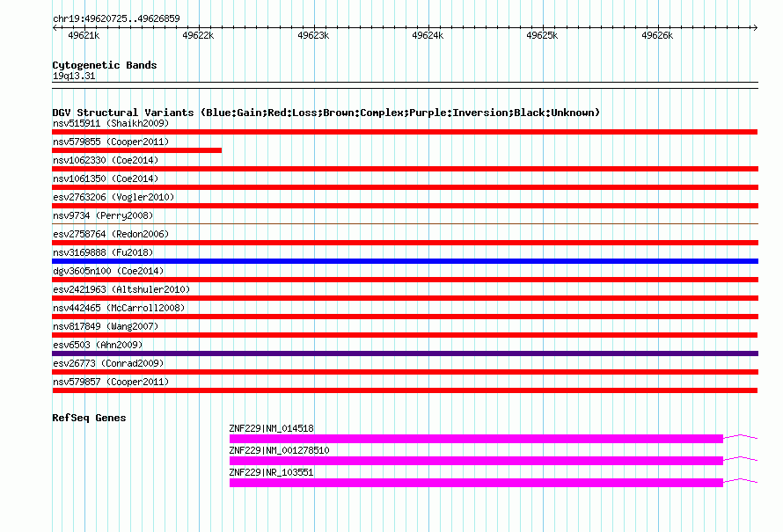Viewport: 783px width, 532px height.
Task: Click the nsv579857 red loss bar
Action: click(405, 390)
